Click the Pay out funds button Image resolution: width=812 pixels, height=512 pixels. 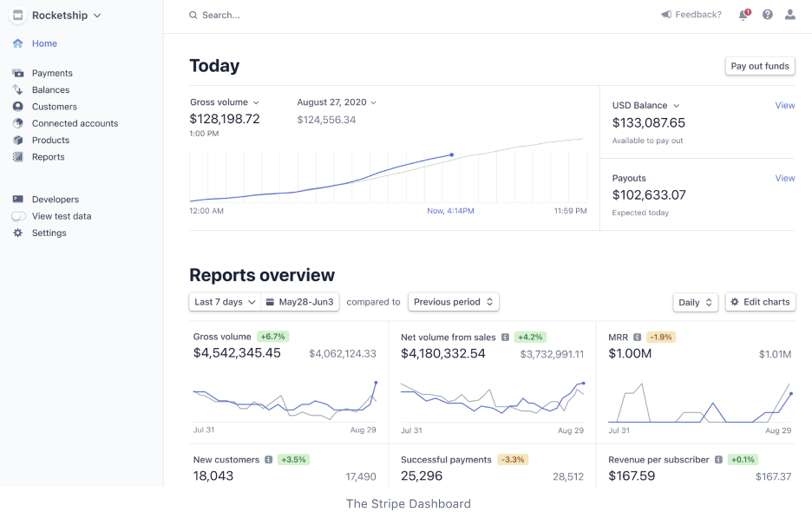coord(759,66)
